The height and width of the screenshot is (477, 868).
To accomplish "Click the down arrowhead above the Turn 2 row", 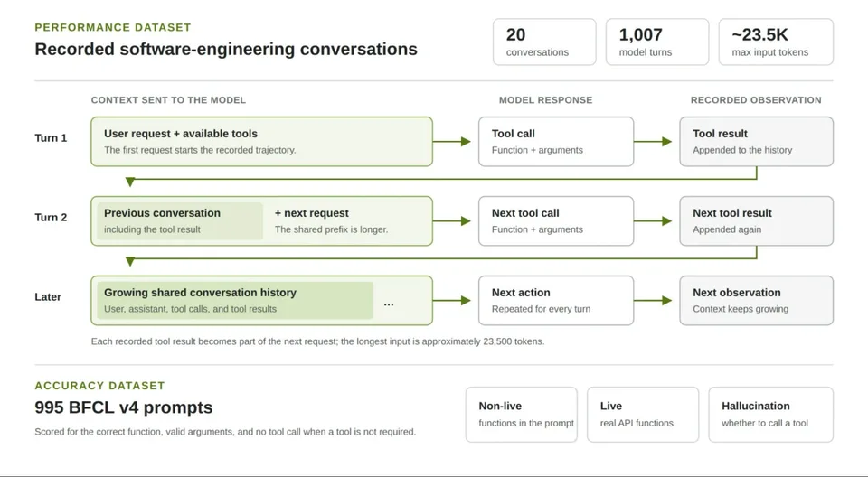I will (130, 182).
